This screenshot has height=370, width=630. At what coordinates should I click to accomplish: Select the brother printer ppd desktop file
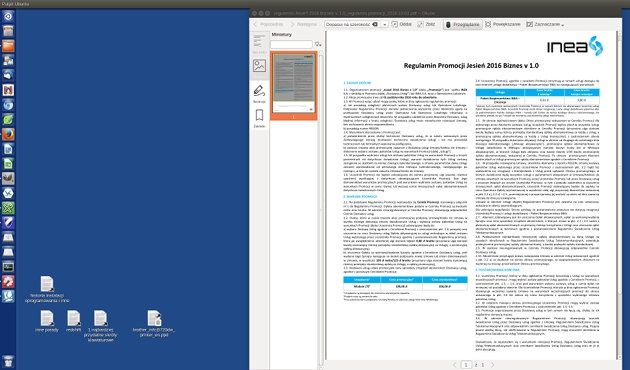pos(153,324)
